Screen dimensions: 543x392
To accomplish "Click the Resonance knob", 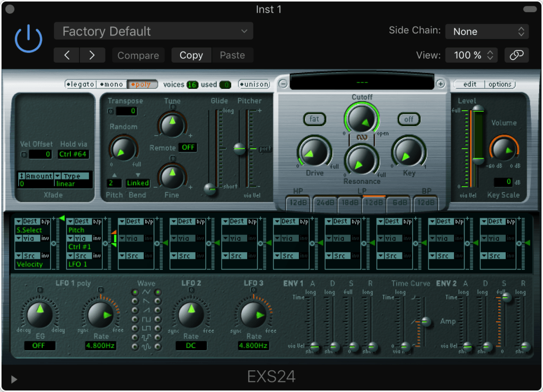I will 361,161.
